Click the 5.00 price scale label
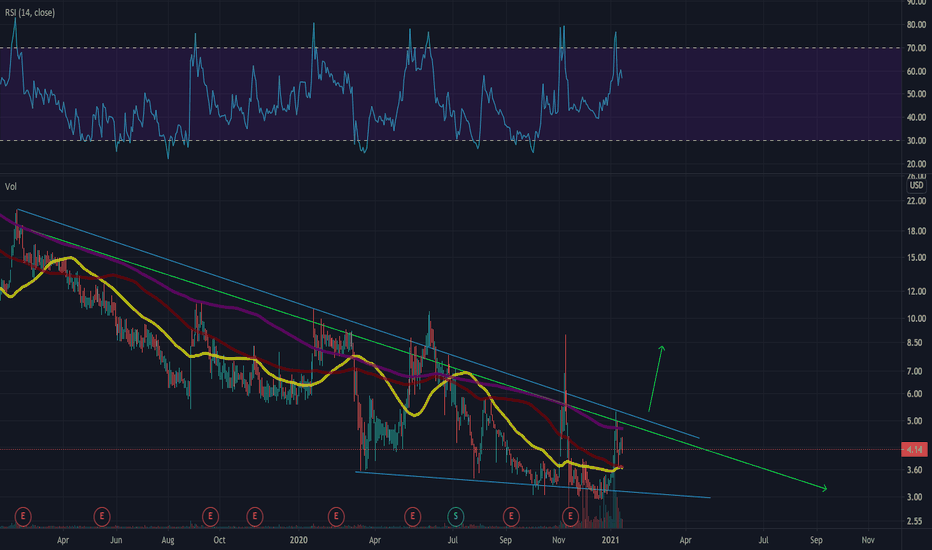Viewport: 932px width, 550px height. [917, 421]
